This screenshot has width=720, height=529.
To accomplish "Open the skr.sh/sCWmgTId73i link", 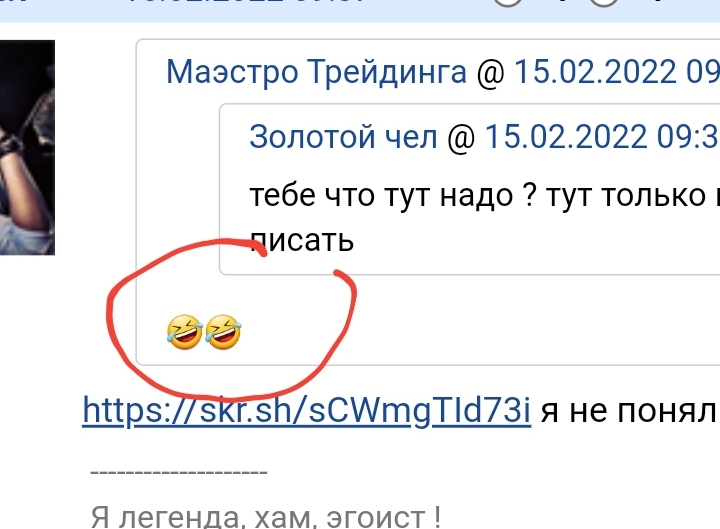I will click(306, 411).
